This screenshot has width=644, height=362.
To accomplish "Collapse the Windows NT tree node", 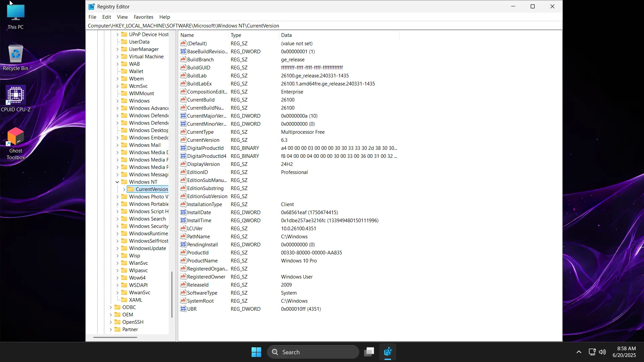I will (117, 182).
